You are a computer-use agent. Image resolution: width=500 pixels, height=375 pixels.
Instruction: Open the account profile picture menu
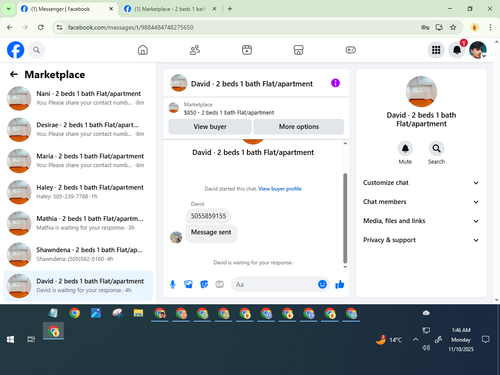[478, 50]
